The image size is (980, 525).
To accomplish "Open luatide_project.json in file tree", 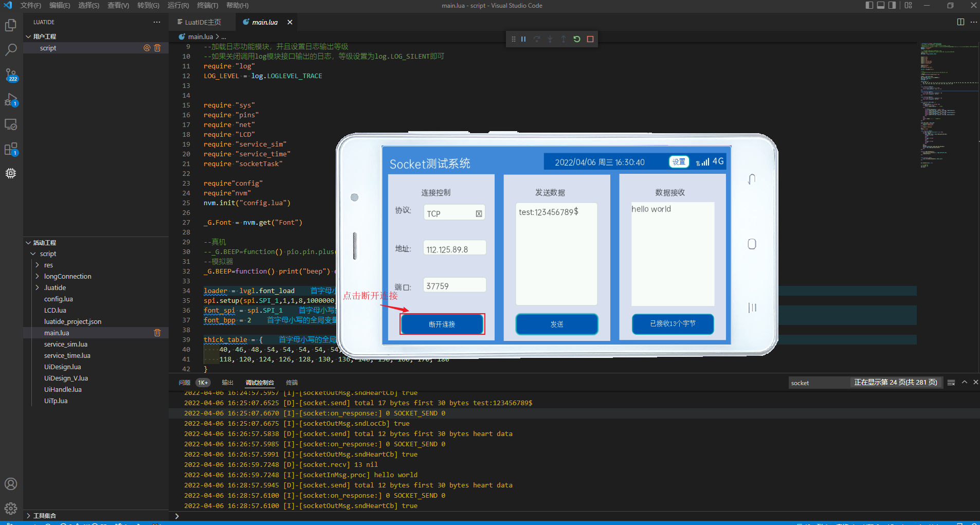I will pos(72,322).
